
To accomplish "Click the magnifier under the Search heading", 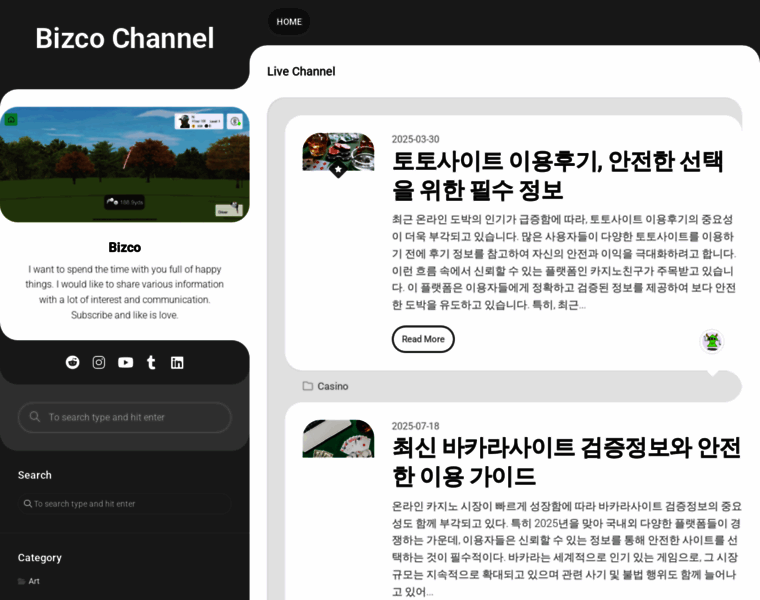I will pyautogui.click(x=28, y=504).
